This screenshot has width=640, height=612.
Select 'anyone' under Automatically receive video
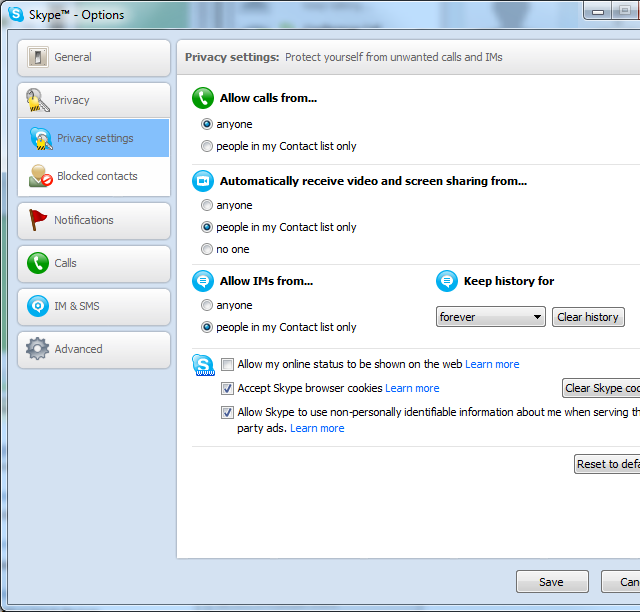[207, 205]
